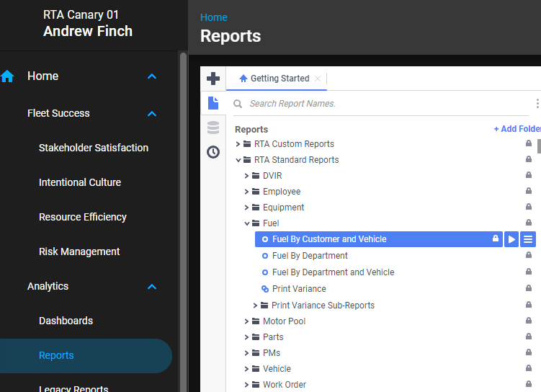541x392 pixels.
Task: Click the search magnifier icon
Action: click(238, 104)
